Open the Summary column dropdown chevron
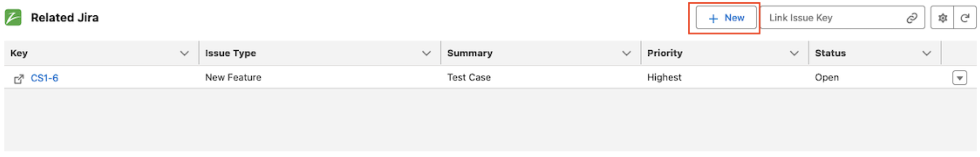 coord(626,53)
